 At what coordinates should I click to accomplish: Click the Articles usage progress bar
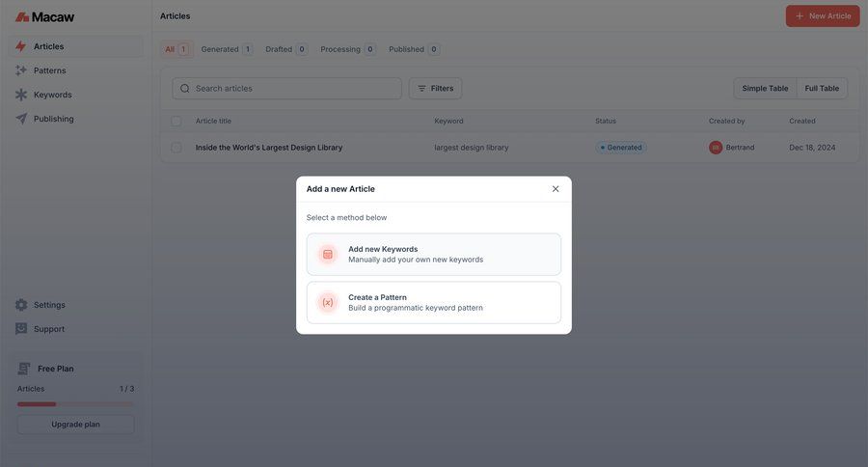click(x=75, y=404)
